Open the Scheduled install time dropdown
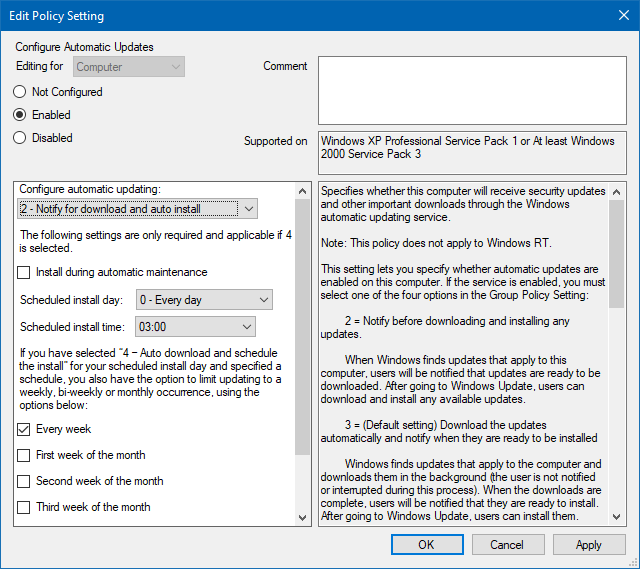Image resolution: width=640 pixels, height=569 pixels. pyautogui.click(x=195, y=327)
